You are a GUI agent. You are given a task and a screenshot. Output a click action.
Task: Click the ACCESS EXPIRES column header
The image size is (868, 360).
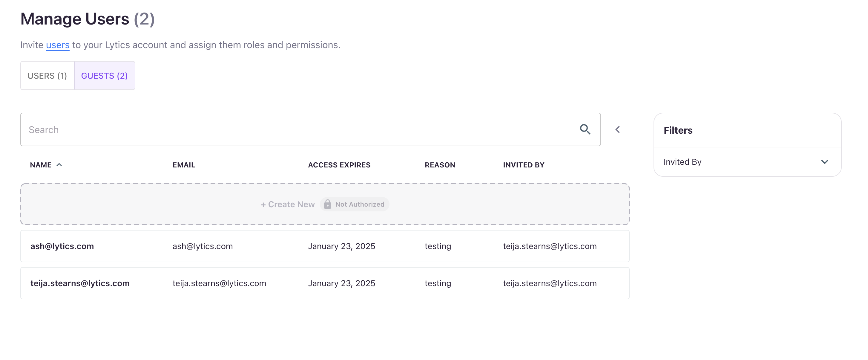tap(339, 165)
